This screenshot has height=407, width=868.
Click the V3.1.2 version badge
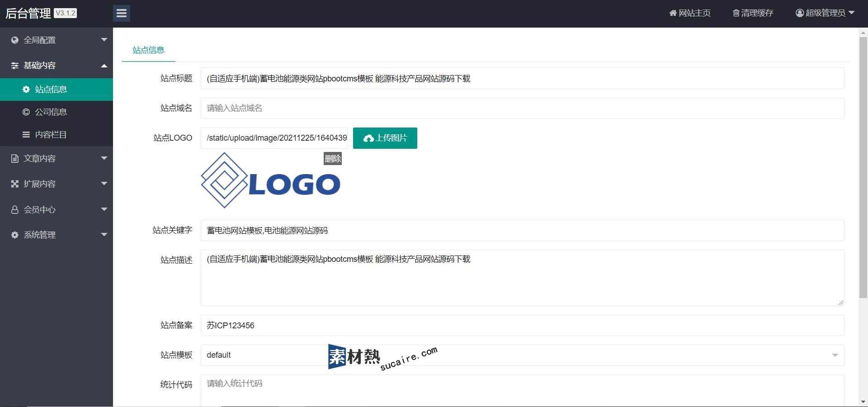click(x=65, y=13)
